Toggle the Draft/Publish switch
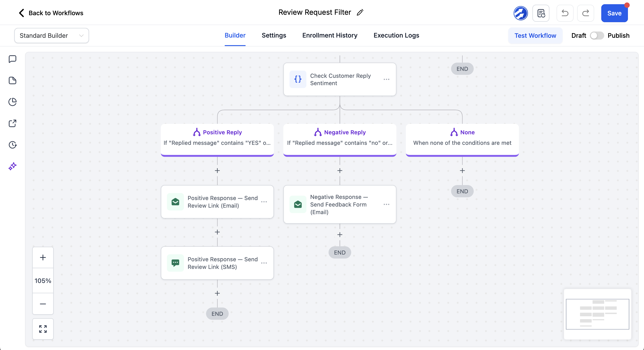 [597, 36]
